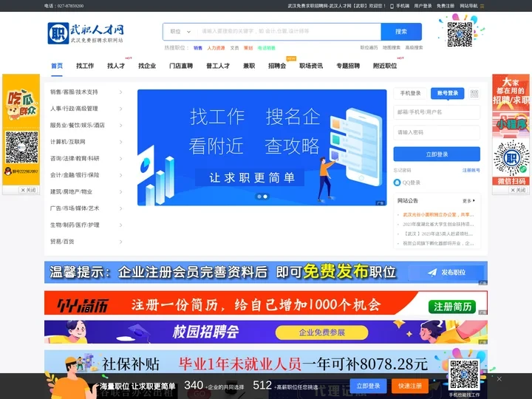Switch to 账号登录 tab

(x=448, y=93)
